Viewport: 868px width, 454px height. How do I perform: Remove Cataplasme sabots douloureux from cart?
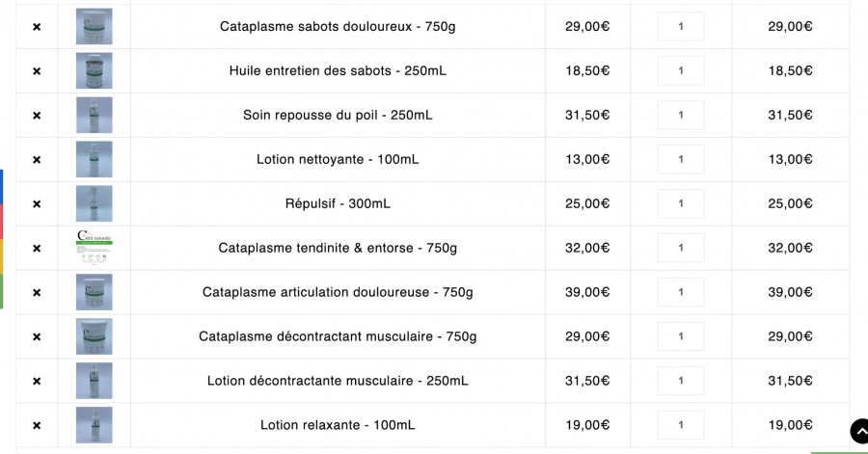point(37,27)
